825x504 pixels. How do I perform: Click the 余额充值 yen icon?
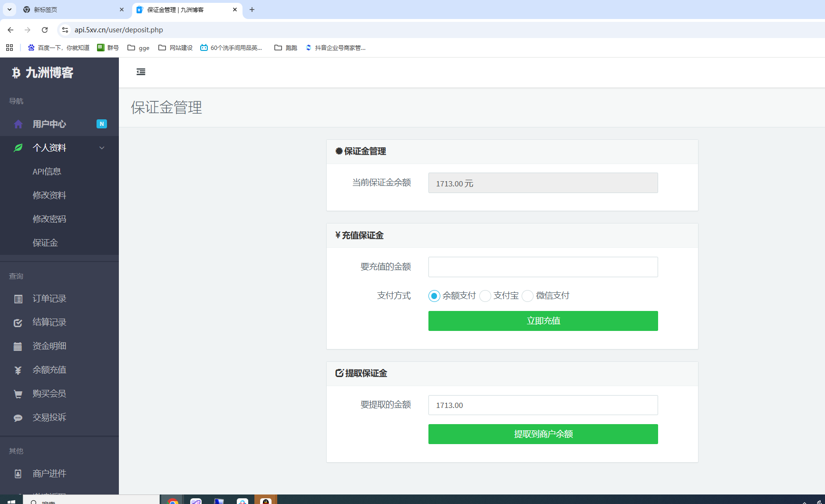click(x=18, y=370)
